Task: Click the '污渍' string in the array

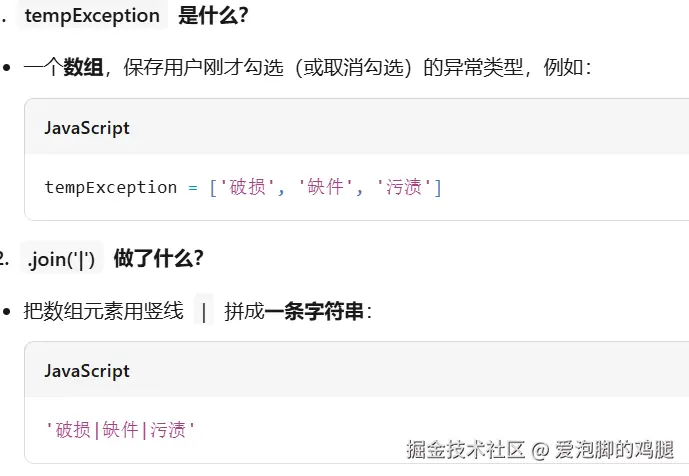Action: pyautogui.click(x=403, y=187)
